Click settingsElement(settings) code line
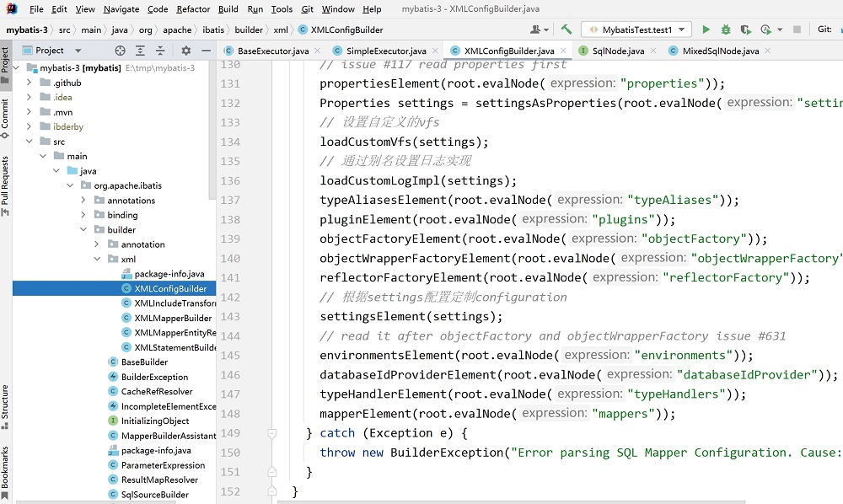Image resolution: width=843 pixels, height=504 pixels. click(x=411, y=317)
